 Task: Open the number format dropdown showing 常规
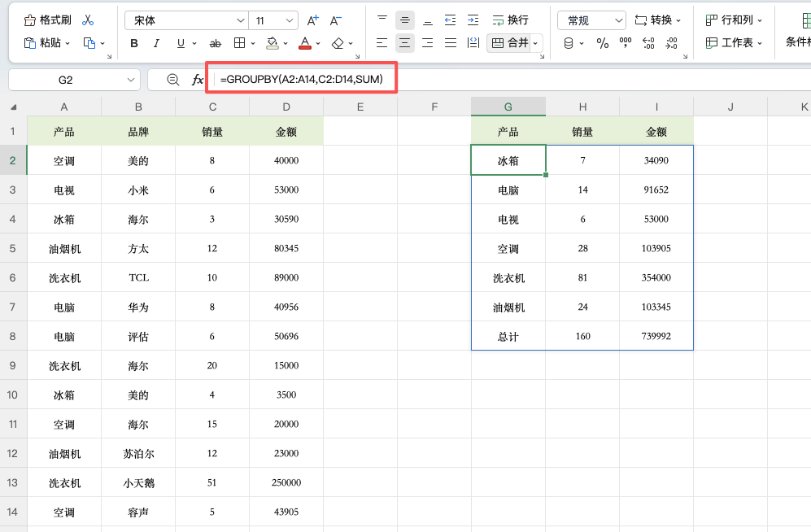coord(591,20)
